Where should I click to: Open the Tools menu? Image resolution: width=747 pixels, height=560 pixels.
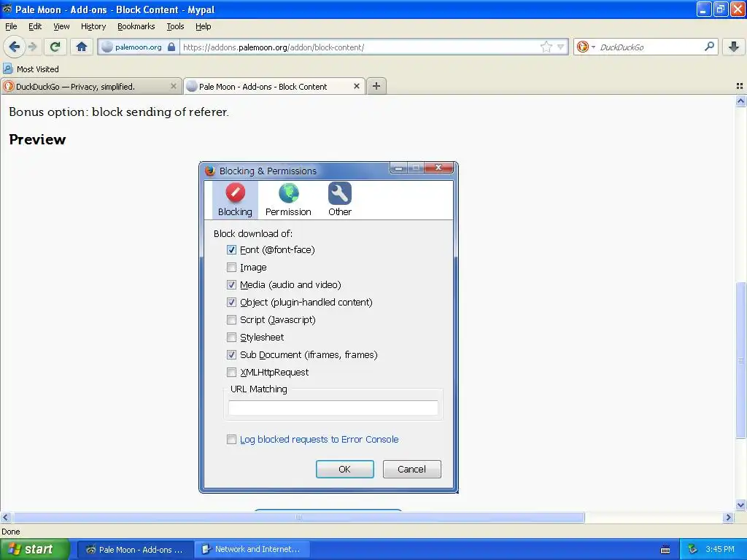click(175, 26)
